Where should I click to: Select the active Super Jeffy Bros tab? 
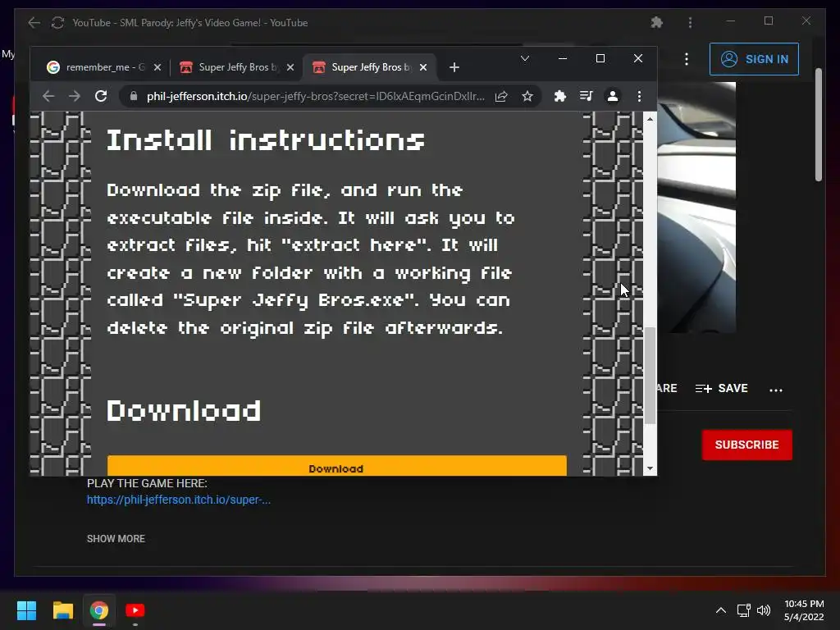tap(370, 67)
